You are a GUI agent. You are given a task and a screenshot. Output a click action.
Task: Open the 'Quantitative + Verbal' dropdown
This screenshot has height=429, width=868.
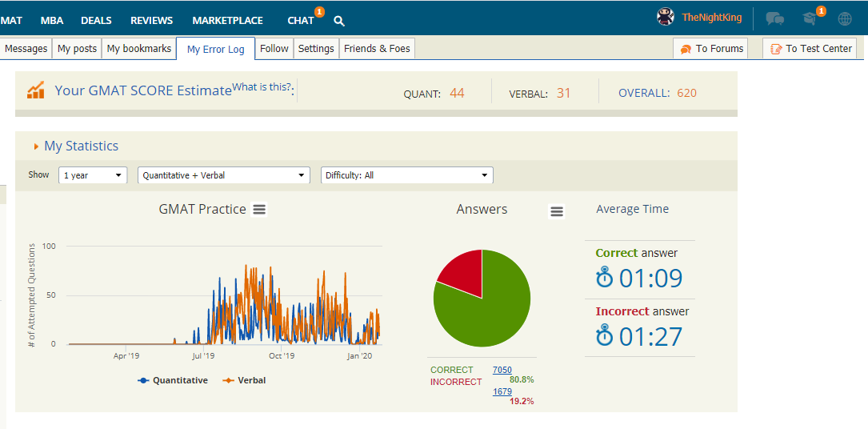click(224, 175)
